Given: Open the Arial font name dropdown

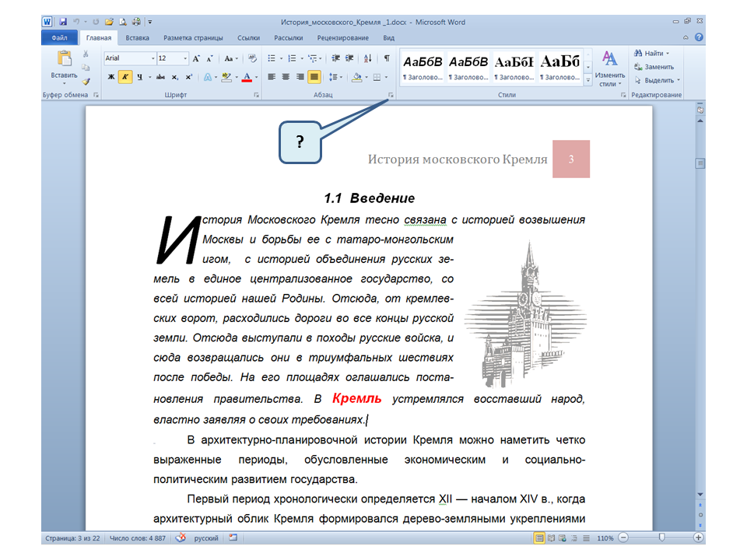Looking at the screenshot, I should (x=130, y=58).
